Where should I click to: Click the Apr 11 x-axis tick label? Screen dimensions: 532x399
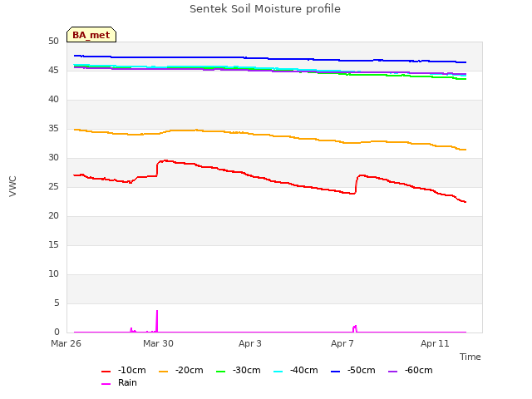pyautogui.click(x=435, y=343)
